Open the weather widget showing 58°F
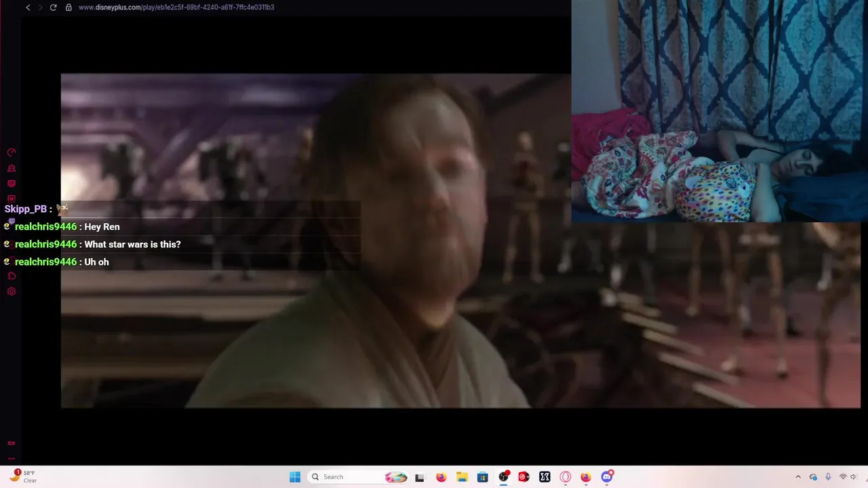The height and width of the screenshot is (488, 868). pyautogui.click(x=22, y=476)
